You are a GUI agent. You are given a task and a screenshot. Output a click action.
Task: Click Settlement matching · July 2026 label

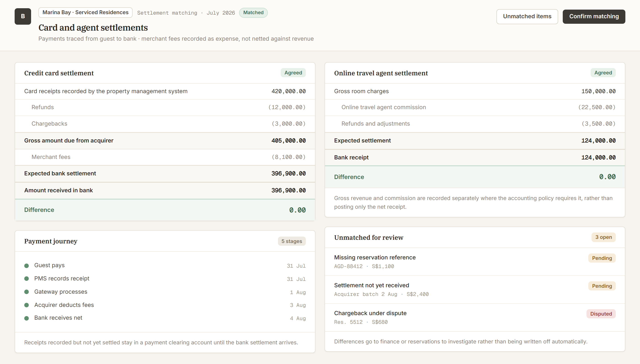tap(186, 13)
